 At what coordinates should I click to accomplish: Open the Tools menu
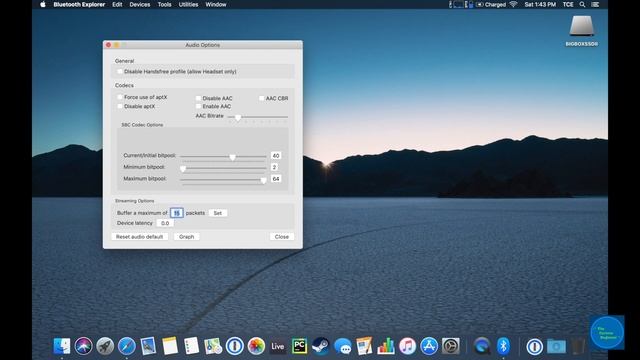pos(164,4)
